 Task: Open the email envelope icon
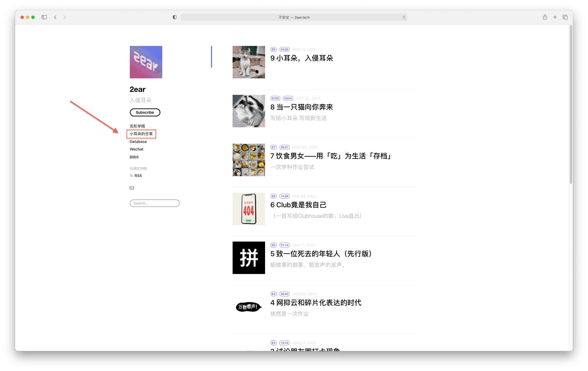[132, 188]
